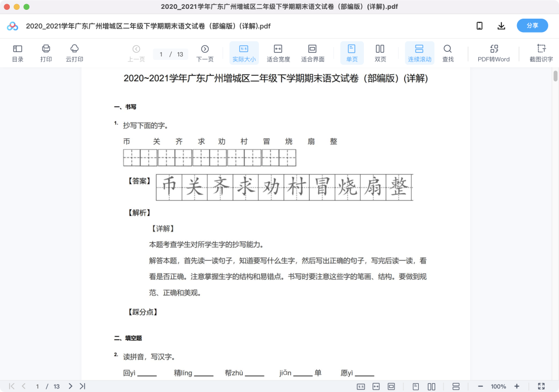The width and height of the screenshot is (559, 392).
Task: Click the bottom bar fit width icon
Action: [376, 387]
